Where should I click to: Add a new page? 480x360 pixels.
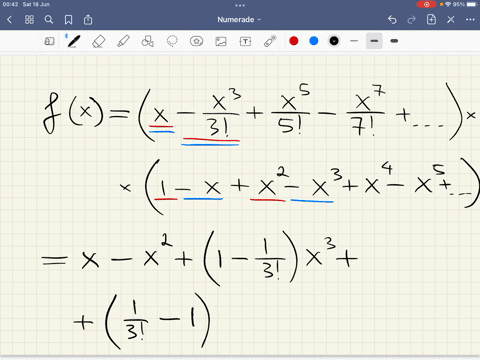pos(431,20)
